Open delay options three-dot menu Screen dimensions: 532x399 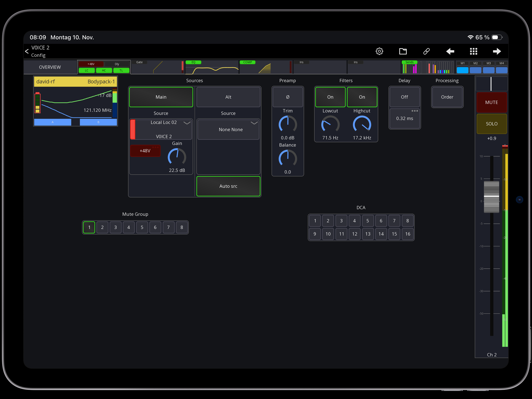(414, 111)
